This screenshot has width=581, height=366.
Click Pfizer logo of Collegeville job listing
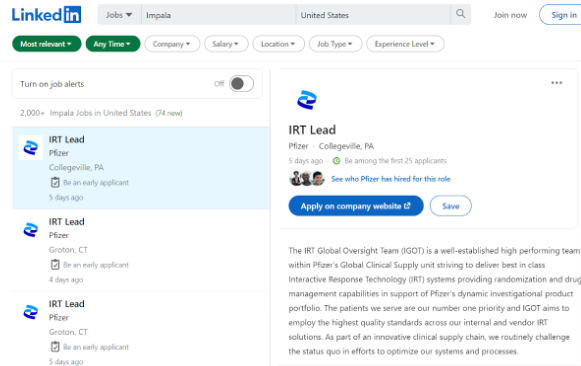pos(31,147)
